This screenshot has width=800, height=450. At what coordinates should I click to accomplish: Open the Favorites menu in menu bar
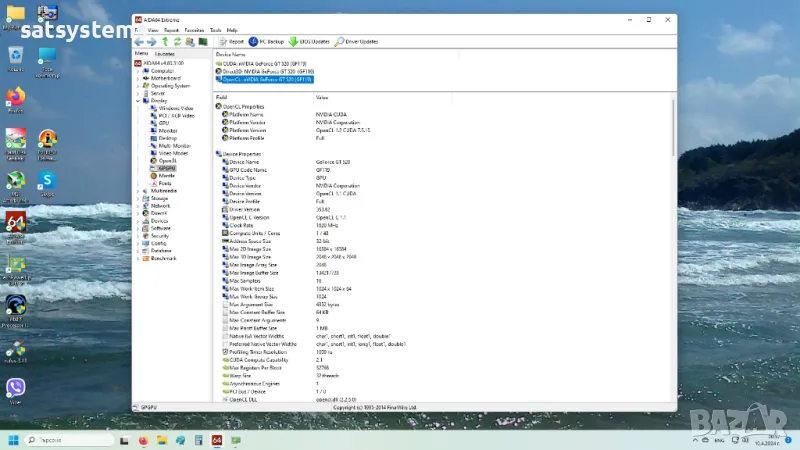point(194,31)
